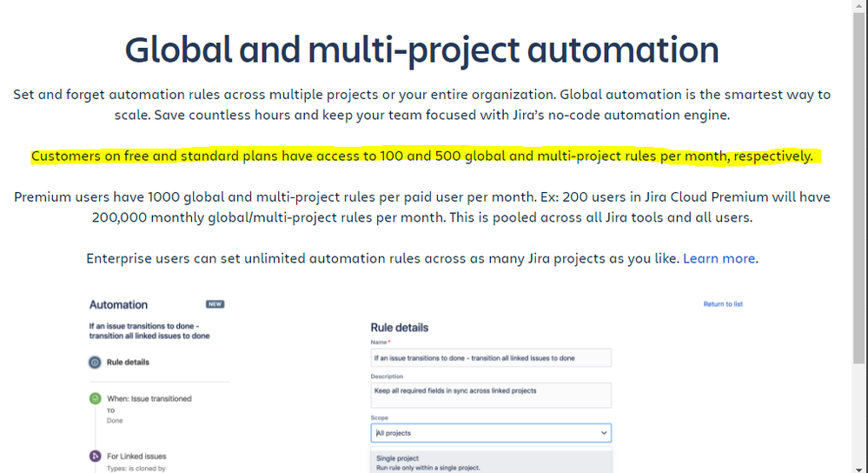Select the Rule details info icon
Image resolution: width=868 pixels, height=473 pixels.
(x=95, y=363)
